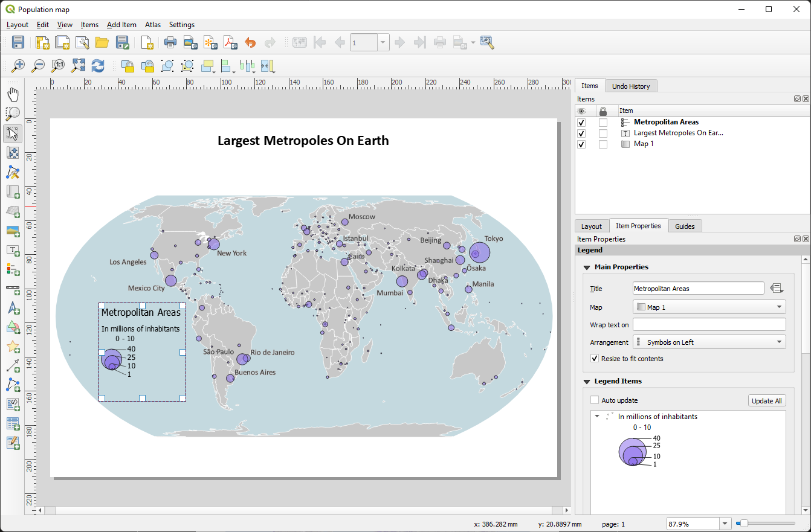The height and width of the screenshot is (532, 811).
Task: Lock the Map 1 item
Action: coord(603,144)
